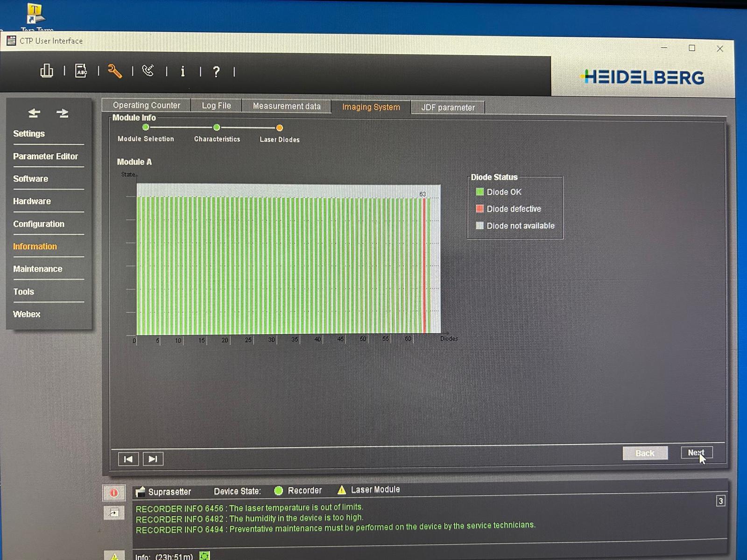Screen dimensions: 747x560
Task: Switch to the Operating Counter tab
Action: [146, 105]
